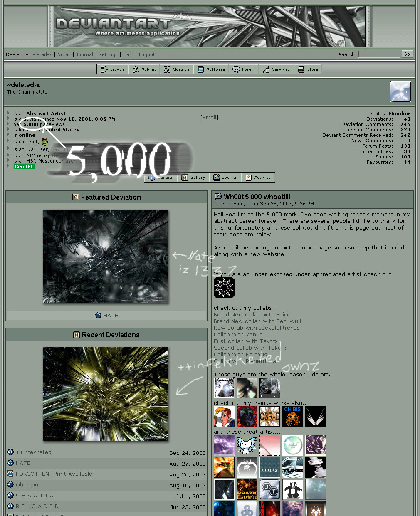This screenshot has height=516, width=420.
Task: Click the Notes link in the top bar
Action: pos(64,54)
